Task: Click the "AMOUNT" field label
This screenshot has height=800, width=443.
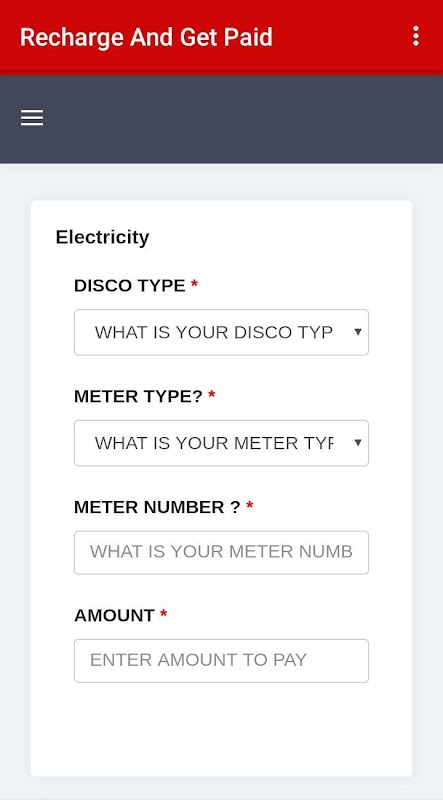Action: 114,616
